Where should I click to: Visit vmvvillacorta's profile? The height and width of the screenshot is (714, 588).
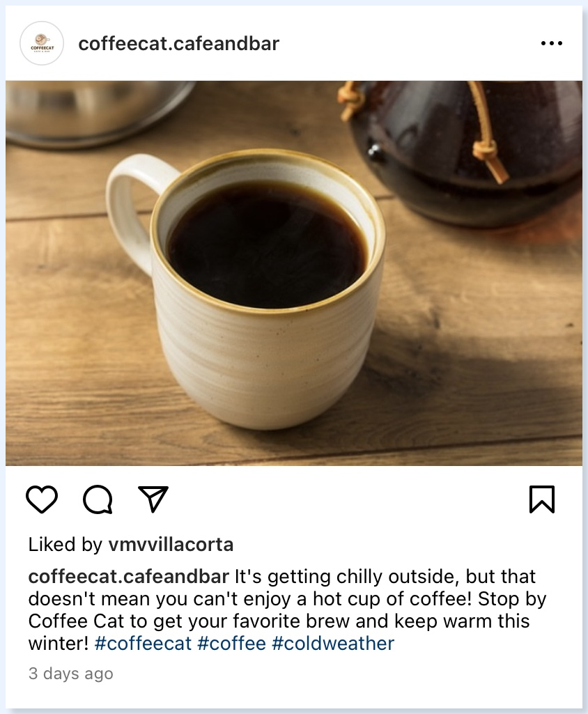(171, 544)
